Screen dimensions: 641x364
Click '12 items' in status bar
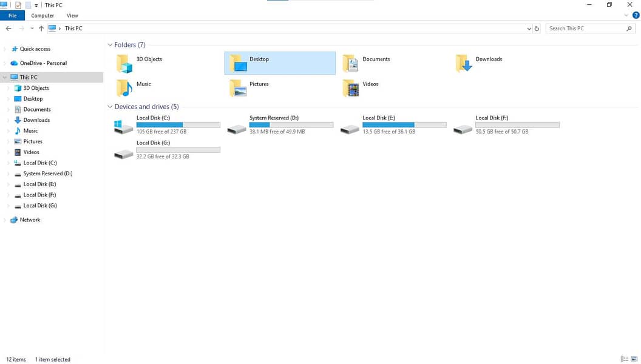coord(16,360)
